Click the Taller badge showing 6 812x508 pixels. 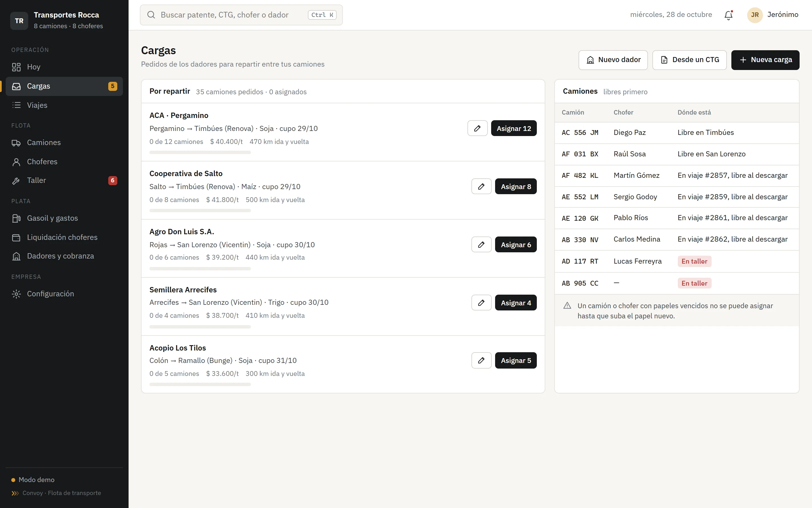pos(112,180)
